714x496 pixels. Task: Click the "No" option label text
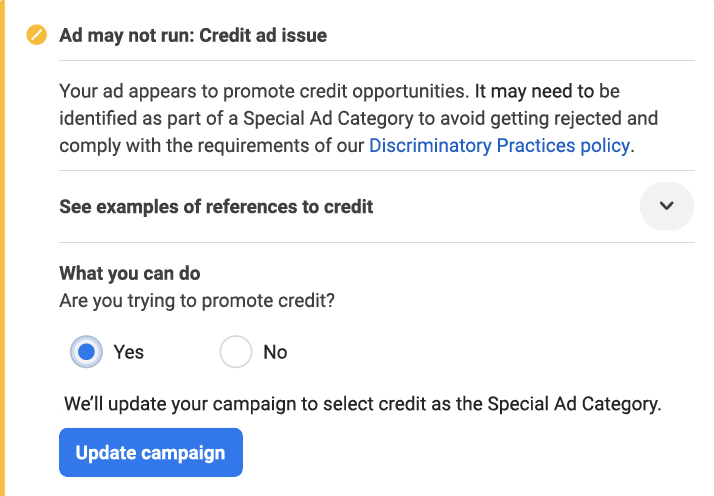click(x=275, y=352)
